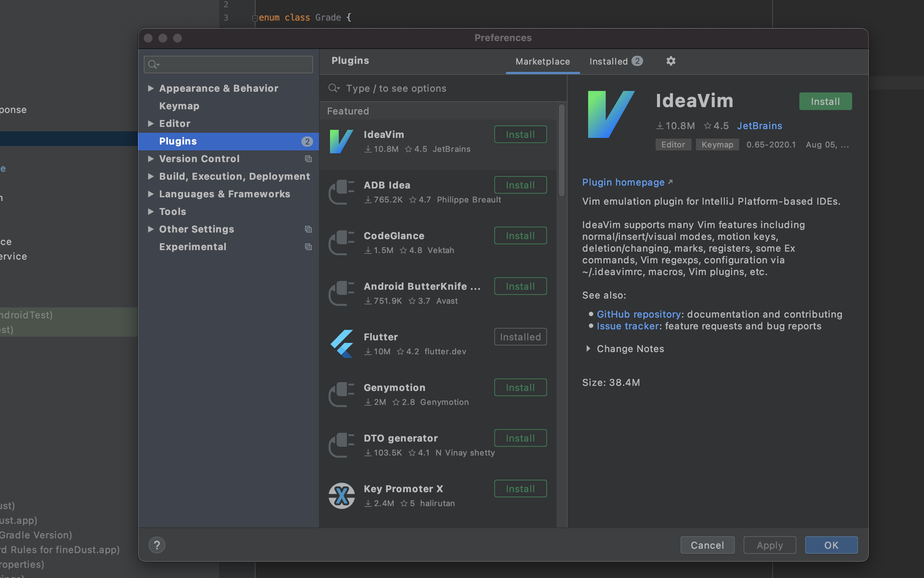Viewport: 924px width, 578px height.
Task: Click the project-level icon beside Version Control
Action: pyautogui.click(x=308, y=159)
